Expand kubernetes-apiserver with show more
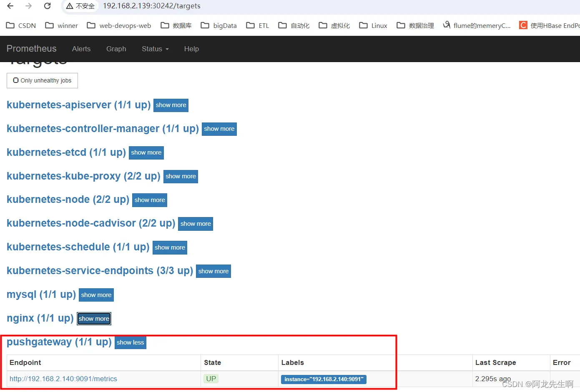The width and height of the screenshot is (580, 392). [x=171, y=105]
